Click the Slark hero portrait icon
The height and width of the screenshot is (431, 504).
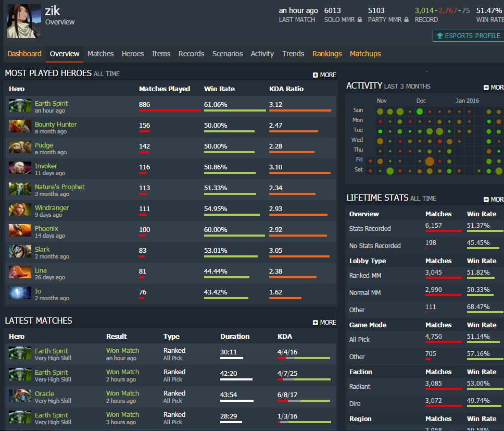[20, 252]
